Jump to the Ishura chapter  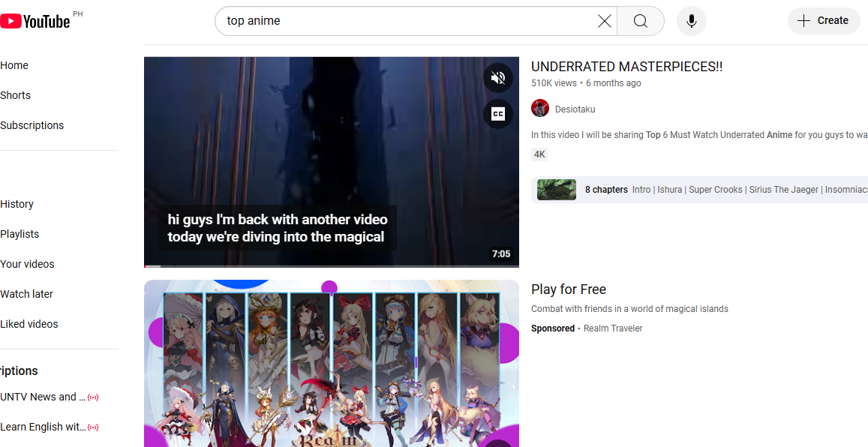[x=669, y=189]
